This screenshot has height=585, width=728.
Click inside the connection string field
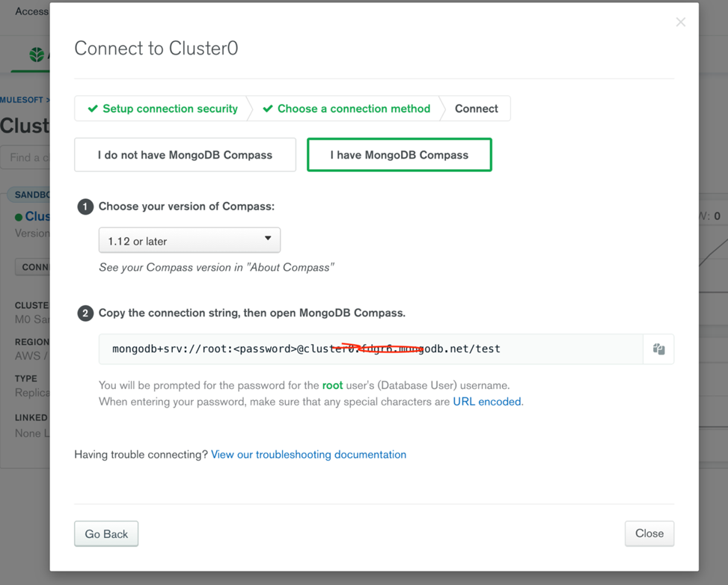pyautogui.click(x=370, y=349)
